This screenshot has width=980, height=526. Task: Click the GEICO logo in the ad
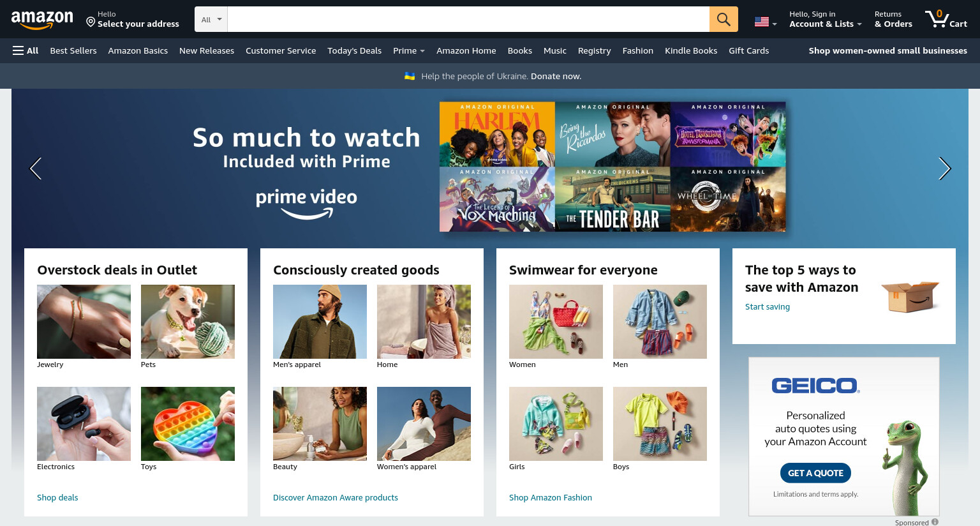click(x=815, y=386)
